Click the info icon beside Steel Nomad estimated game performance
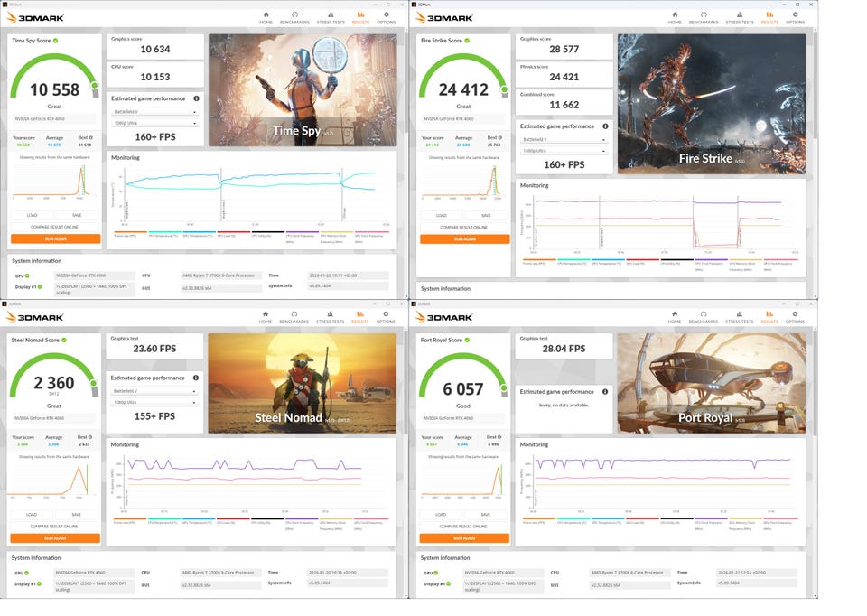Viewport: 867px width, 616px height. (196, 378)
